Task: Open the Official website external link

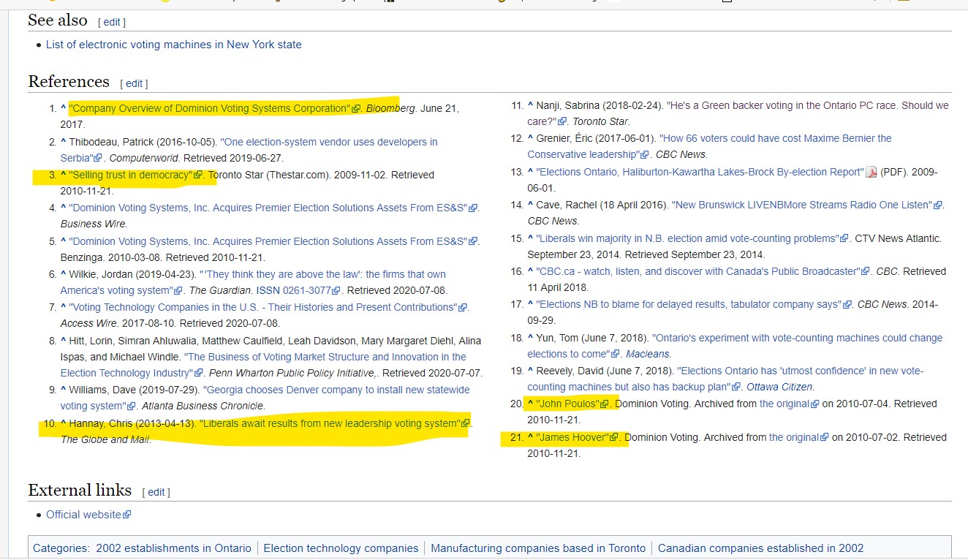Action: [x=83, y=515]
